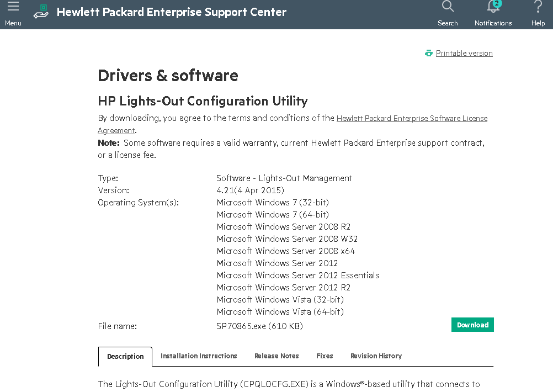The height and width of the screenshot is (392, 553).
Task: Click the notification count badge showing 2
Action: 497,3
